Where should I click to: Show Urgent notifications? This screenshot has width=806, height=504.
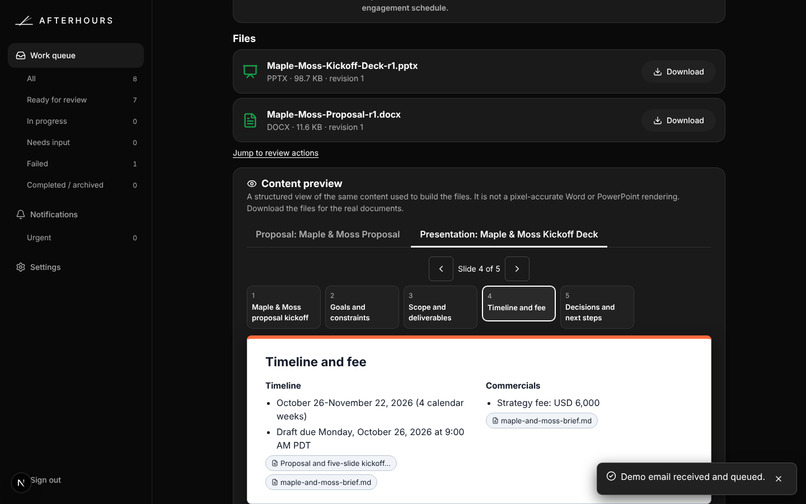pos(81,238)
